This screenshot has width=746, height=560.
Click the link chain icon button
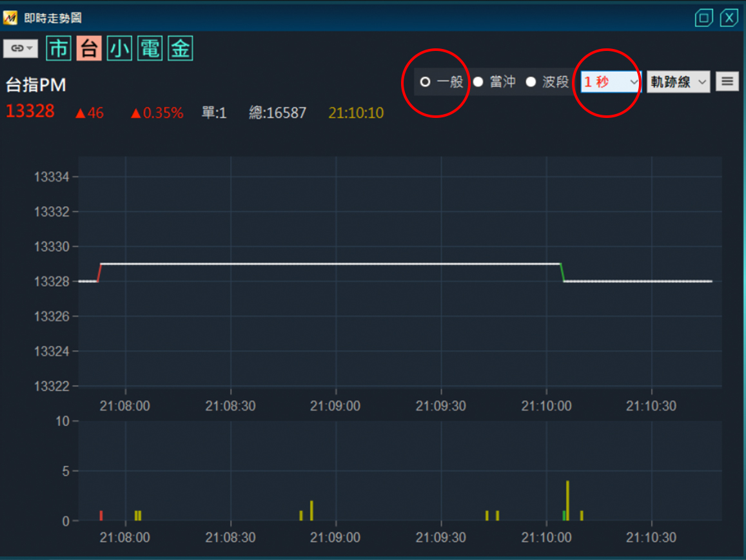tap(15, 49)
